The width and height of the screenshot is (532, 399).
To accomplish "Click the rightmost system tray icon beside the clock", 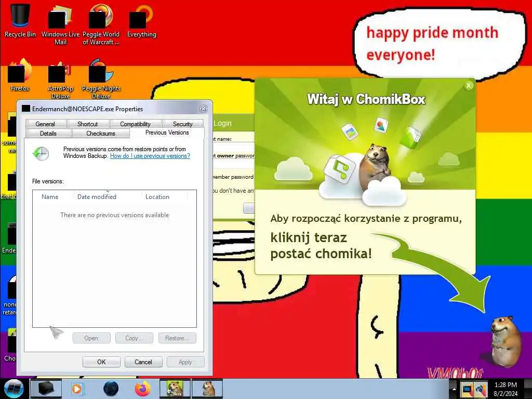I will (x=481, y=389).
